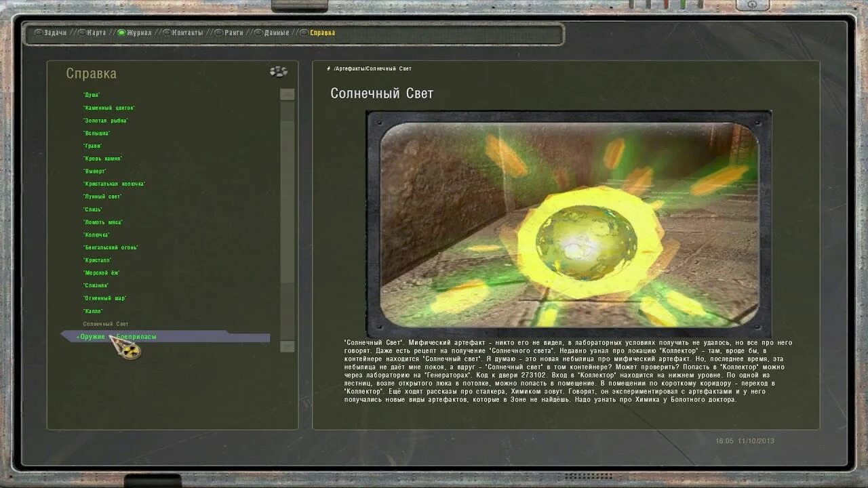Image resolution: width=868 pixels, height=488 pixels.
Task: Click the Справка panel heading
Action: point(92,73)
